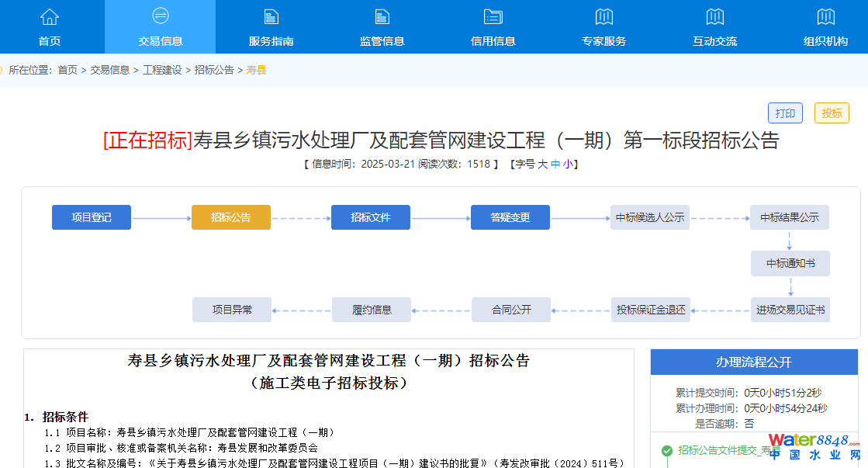Click the 专家服务 book icon

click(603, 16)
